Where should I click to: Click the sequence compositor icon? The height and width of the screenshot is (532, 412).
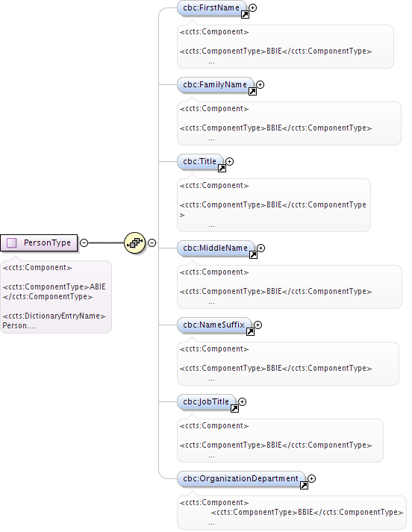tap(135, 242)
